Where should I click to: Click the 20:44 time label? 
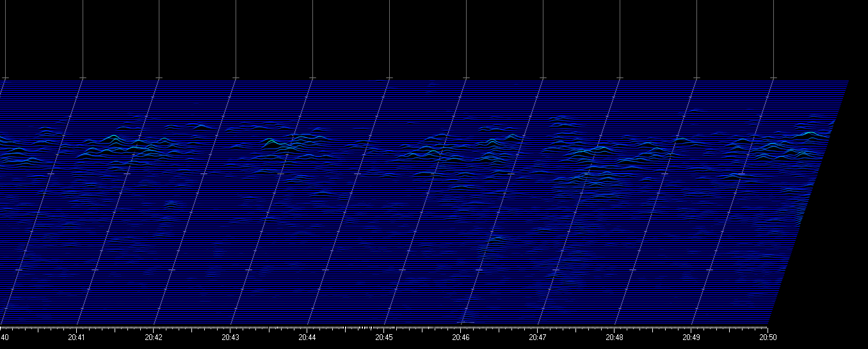point(307,337)
